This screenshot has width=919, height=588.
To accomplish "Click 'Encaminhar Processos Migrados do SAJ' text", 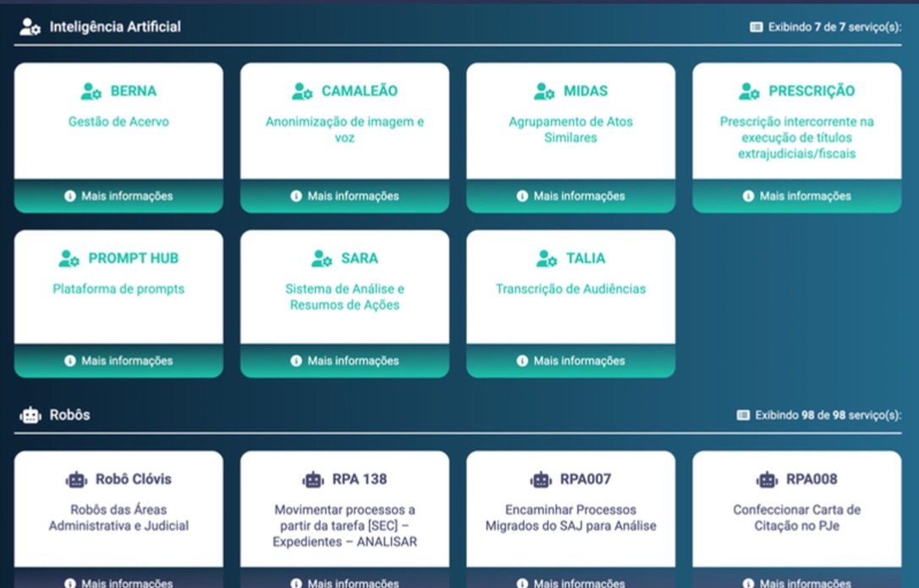I will [x=571, y=518].
